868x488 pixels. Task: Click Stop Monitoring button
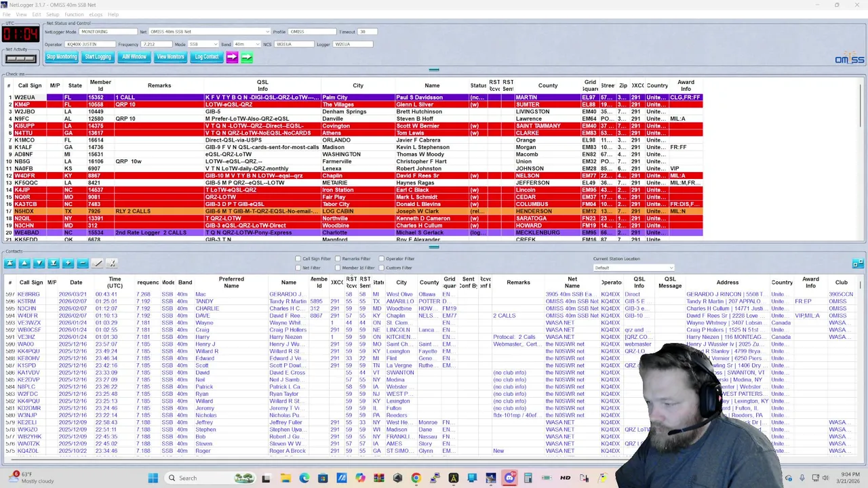click(x=62, y=57)
